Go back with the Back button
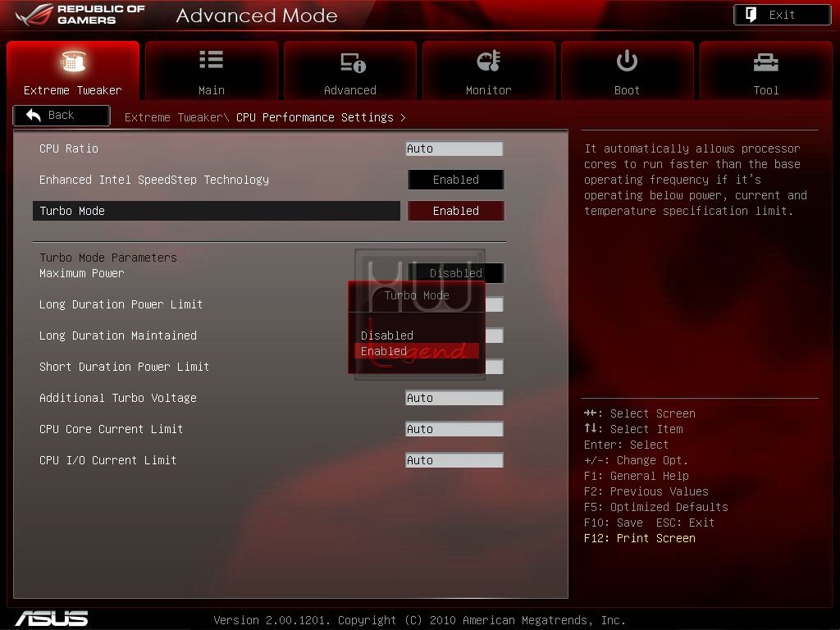Screen dimensions: 840x630 62,115
